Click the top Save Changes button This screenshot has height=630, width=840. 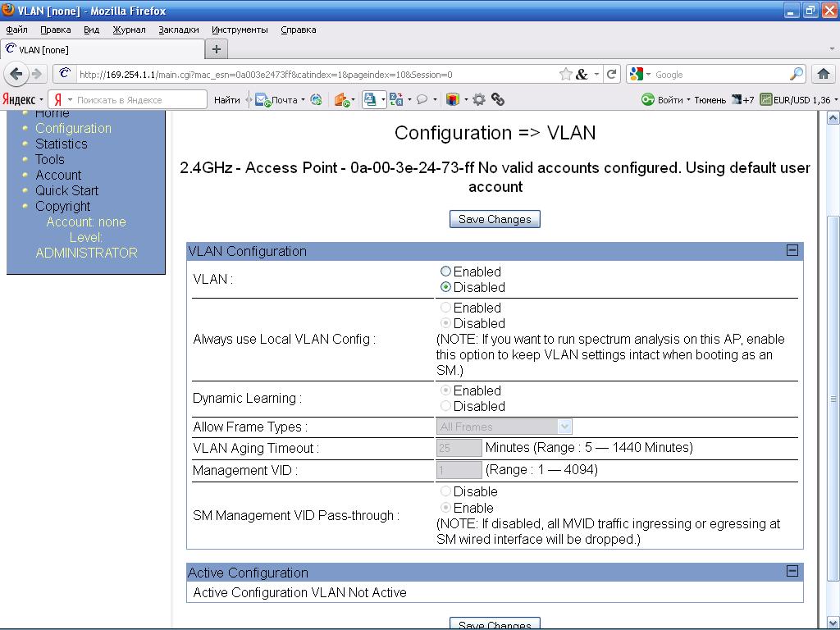(495, 219)
